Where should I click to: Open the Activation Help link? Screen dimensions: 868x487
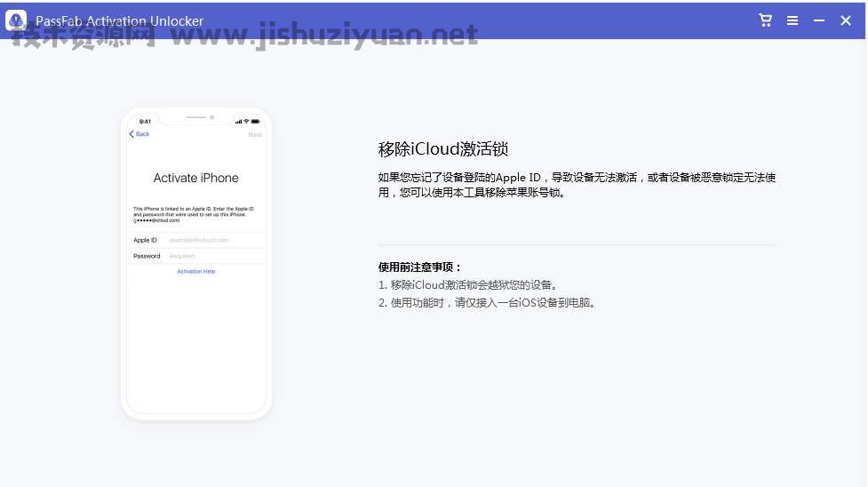(196, 271)
